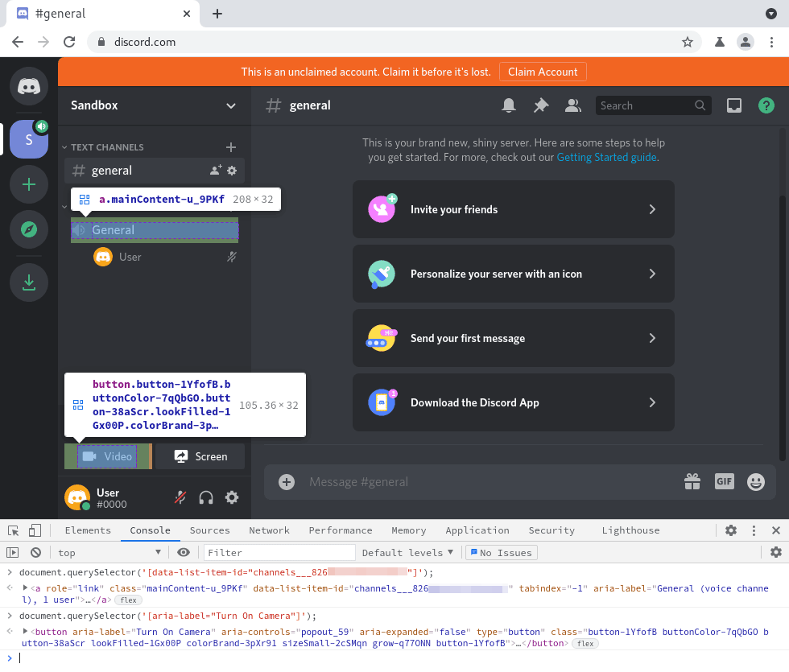Image resolution: width=789 pixels, height=672 pixels.
Task: Click the No Issues button
Action: click(x=501, y=553)
